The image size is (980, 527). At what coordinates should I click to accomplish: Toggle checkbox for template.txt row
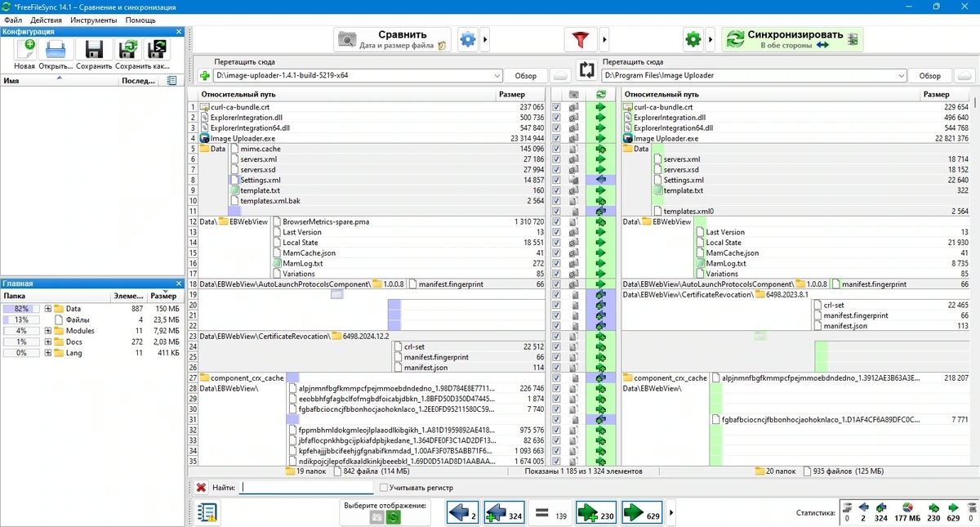click(x=556, y=190)
